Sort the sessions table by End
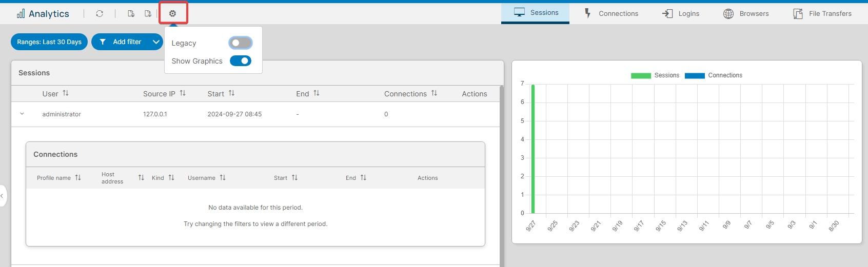 pos(317,93)
